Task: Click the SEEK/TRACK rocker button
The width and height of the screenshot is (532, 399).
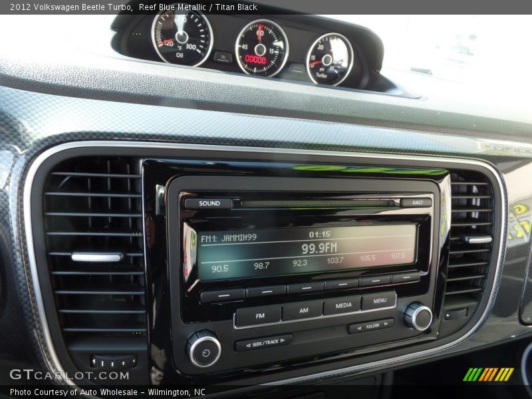Action: point(263,342)
